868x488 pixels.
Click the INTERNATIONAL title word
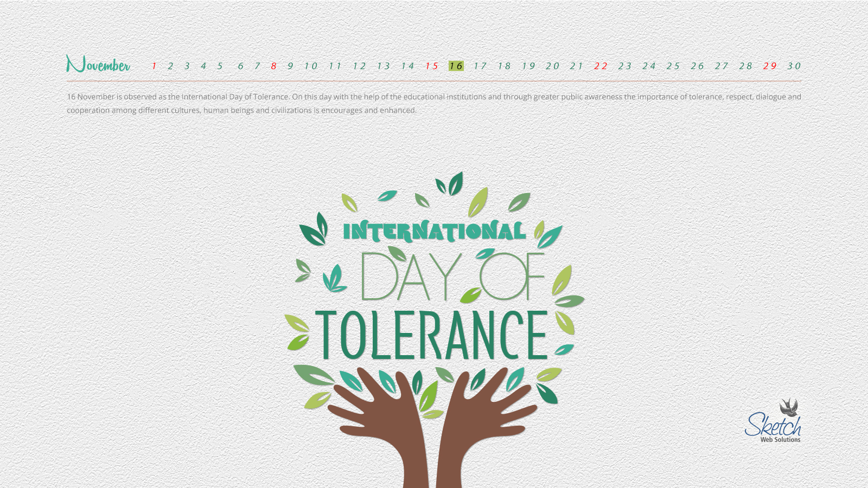pyautogui.click(x=435, y=232)
